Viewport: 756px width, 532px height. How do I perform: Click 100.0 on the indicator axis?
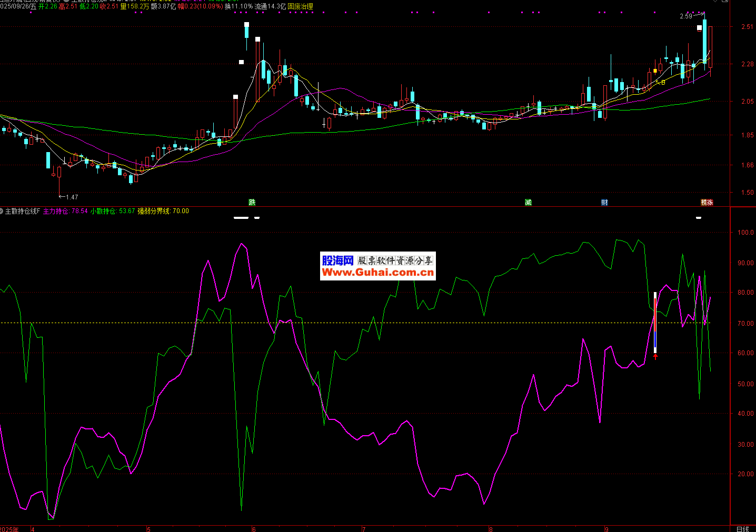click(x=745, y=232)
